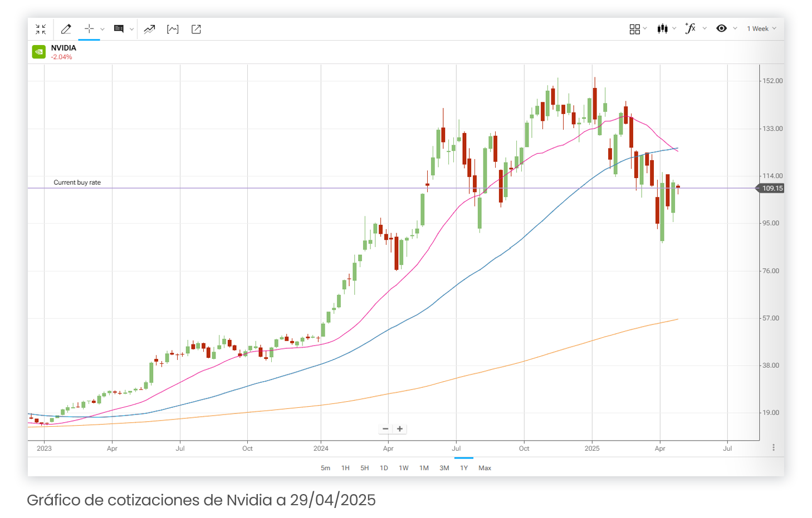The height and width of the screenshot is (518, 812).
Task: Click the collapse/exit fullscreen arrows icon
Action: pos(41,29)
